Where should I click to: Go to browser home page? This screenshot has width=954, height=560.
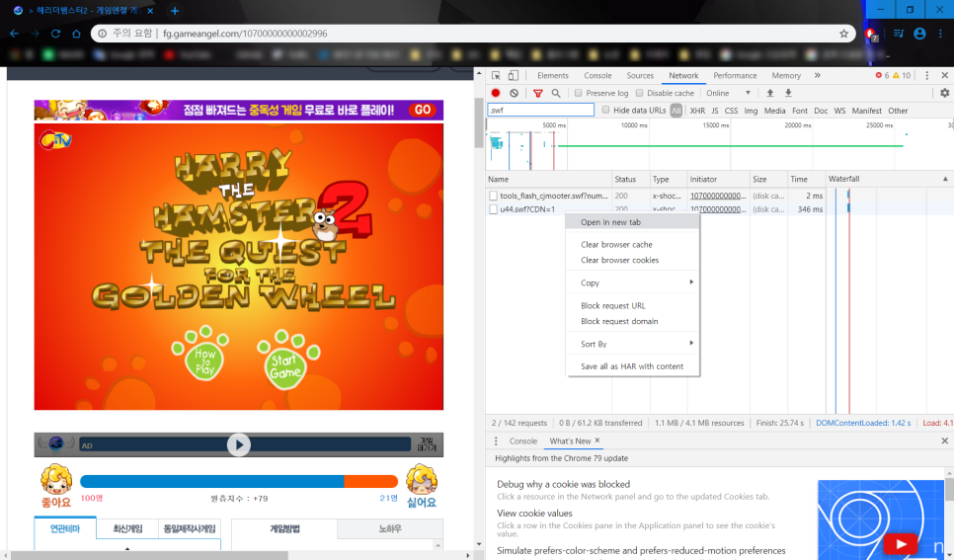coord(76,34)
